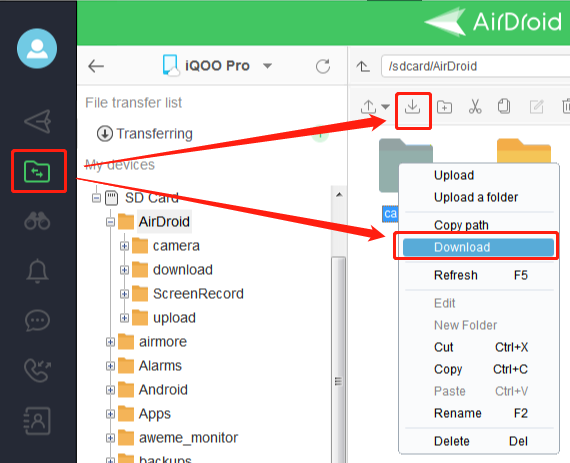This screenshot has height=463, width=570.
Task: Open the iQOO Pro device dropdown
Action: (x=268, y=66)
